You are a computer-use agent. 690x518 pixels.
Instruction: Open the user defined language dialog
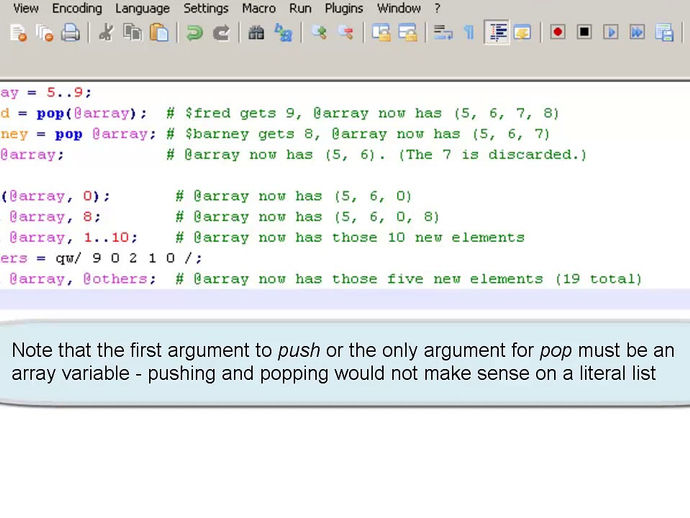click(x=522, y=33)
